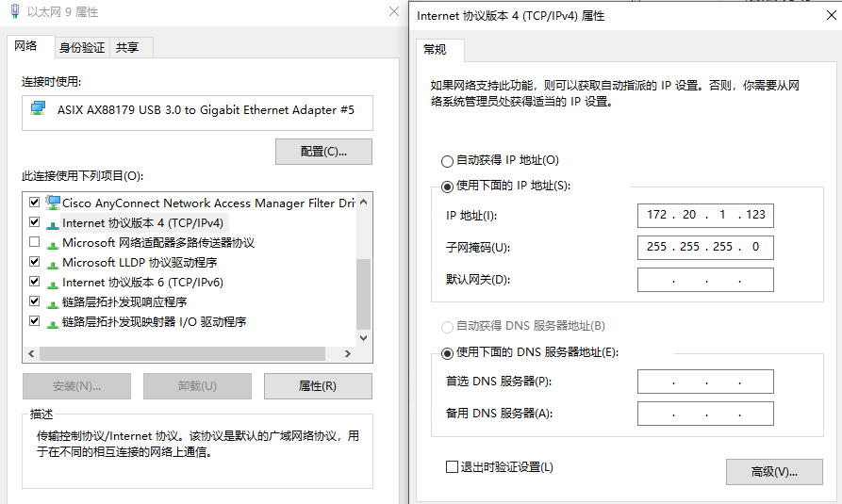Uncheck the TCP/IPv6 protocol checkbox
This screenshot has width=842, height=504.
34,281
